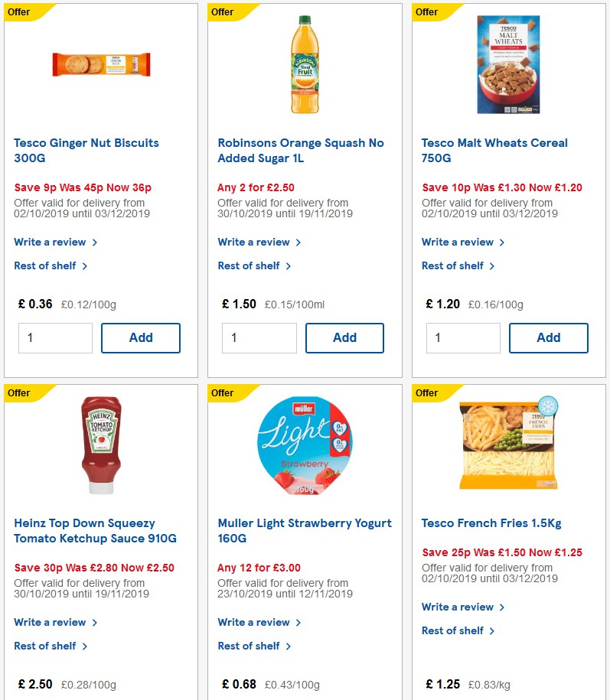Expand Rest of shelf under Muller Light Yogurt
Image resolution: width=610 pixels, height=700 pixels.
click(249, 646)
